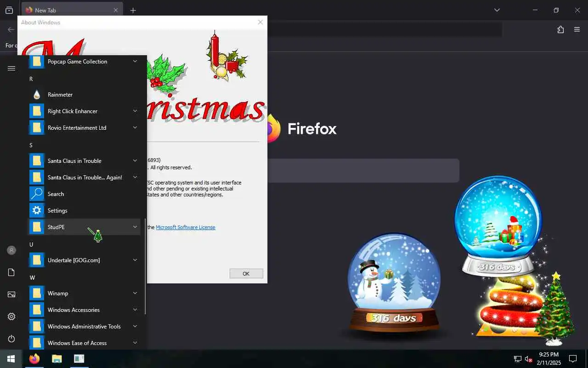The height and width of the screenshot is (368, 588).
Task: Click the Windows Start button
Action: (x=11, y=359)
